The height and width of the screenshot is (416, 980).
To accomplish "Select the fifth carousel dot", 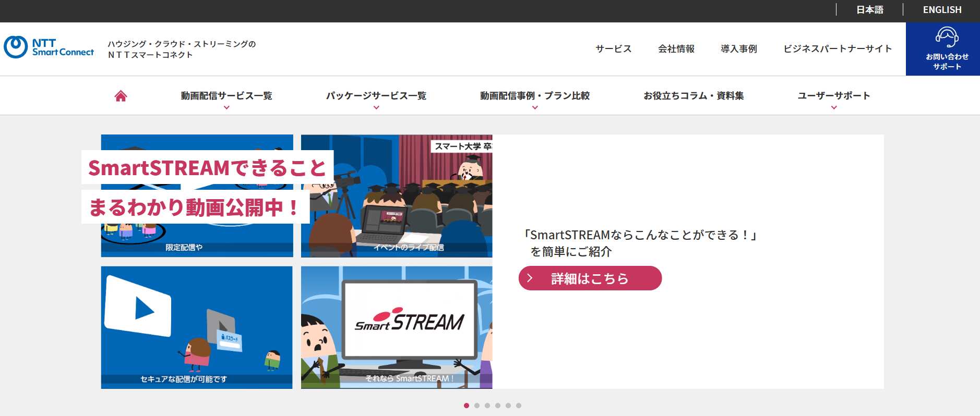I will pos(508,406).
